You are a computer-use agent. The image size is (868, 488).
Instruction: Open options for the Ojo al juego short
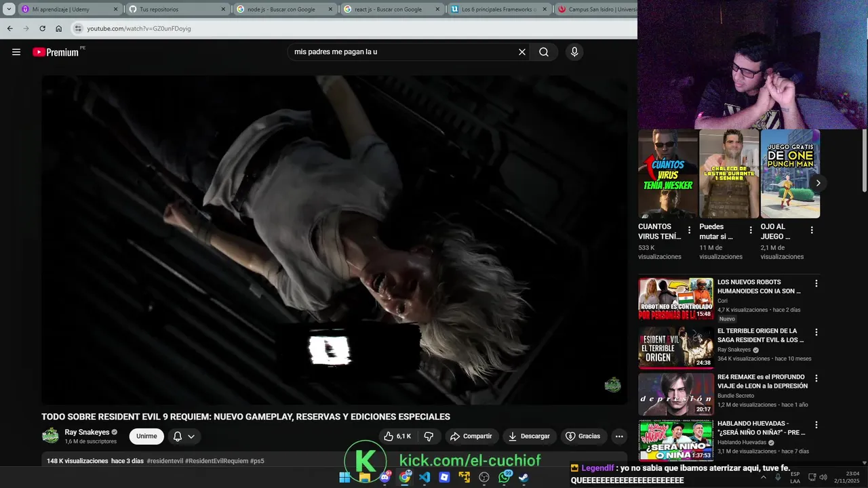click(x=812, y=230)
